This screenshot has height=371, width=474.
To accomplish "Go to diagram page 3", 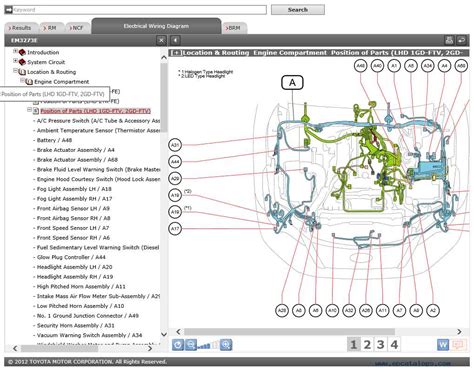I will tap(380, 344).
